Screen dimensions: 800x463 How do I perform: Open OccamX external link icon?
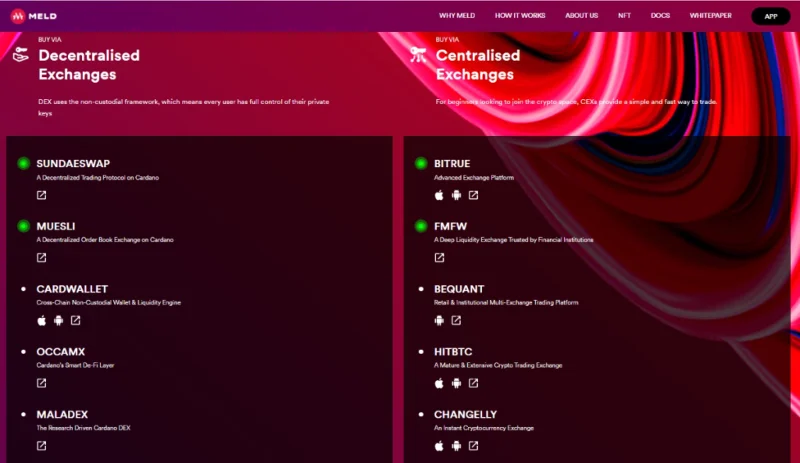41,383
